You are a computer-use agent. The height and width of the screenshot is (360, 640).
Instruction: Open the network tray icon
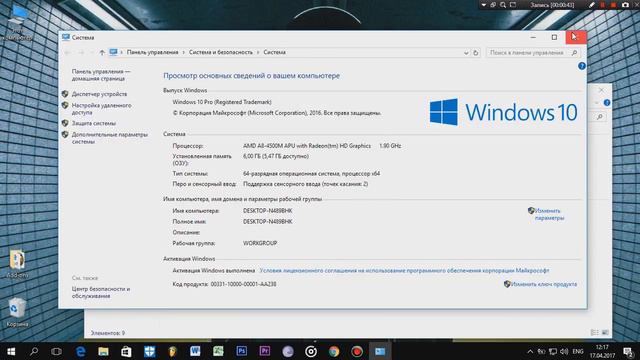tap(553, 351)
